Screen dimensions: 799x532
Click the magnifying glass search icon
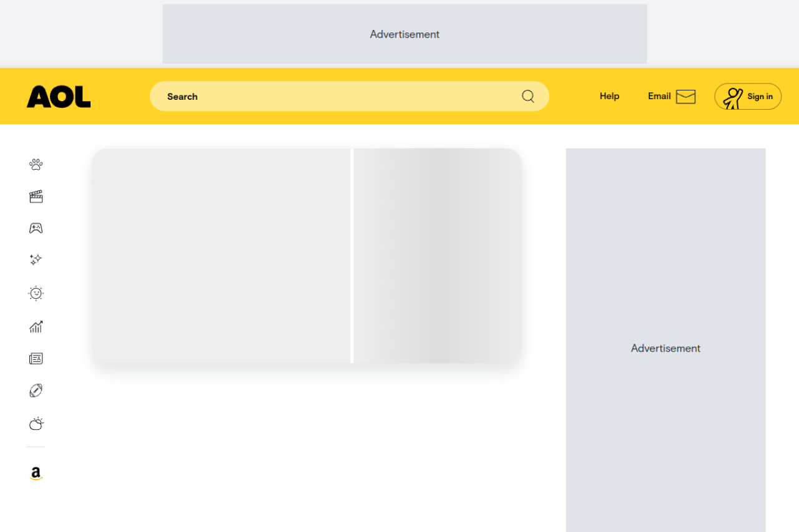(x=528, y=97)
